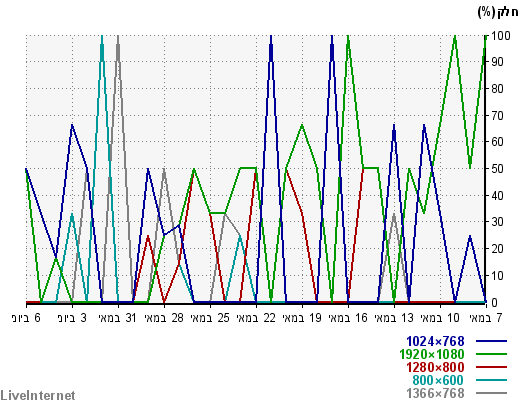The image size is (520, 405).
Task: Click the 800×600 legend label
Action: click(438, 380)
